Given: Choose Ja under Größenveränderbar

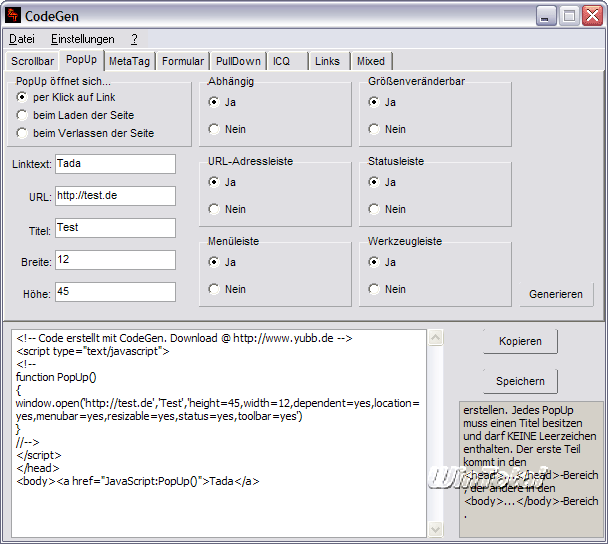Looking at the screenshot, I should point(382,102).
